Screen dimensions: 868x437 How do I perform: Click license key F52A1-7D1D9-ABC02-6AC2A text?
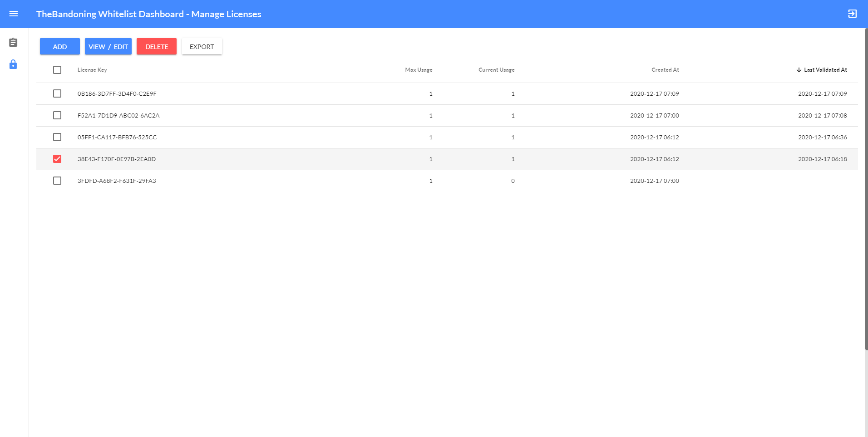point(118,116)
